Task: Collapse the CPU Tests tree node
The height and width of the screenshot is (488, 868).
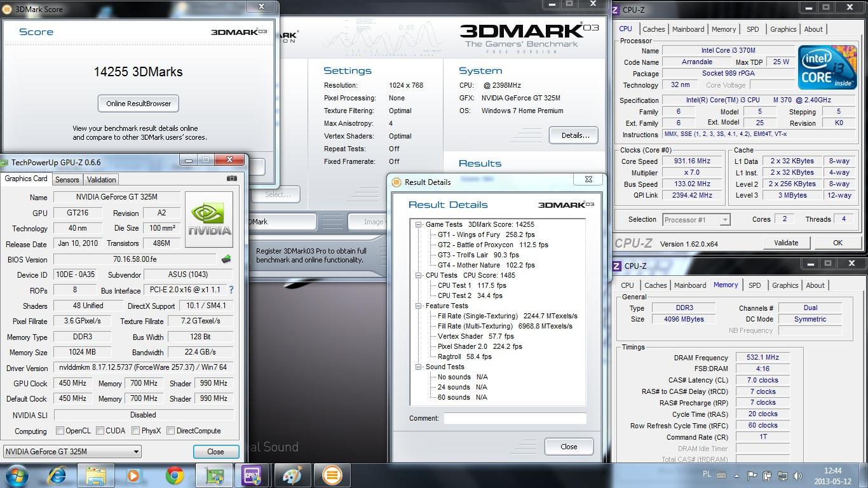Action: click(x=419, y=275)
